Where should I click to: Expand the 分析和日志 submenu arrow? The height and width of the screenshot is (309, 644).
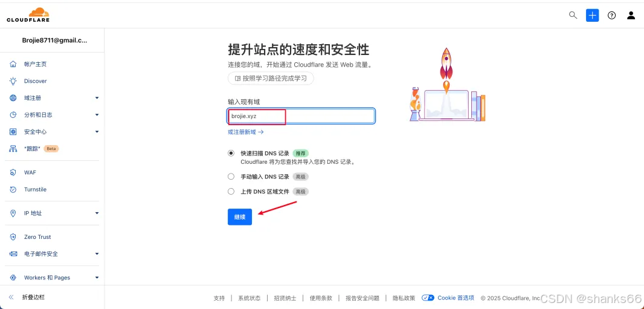click(97, 115)
